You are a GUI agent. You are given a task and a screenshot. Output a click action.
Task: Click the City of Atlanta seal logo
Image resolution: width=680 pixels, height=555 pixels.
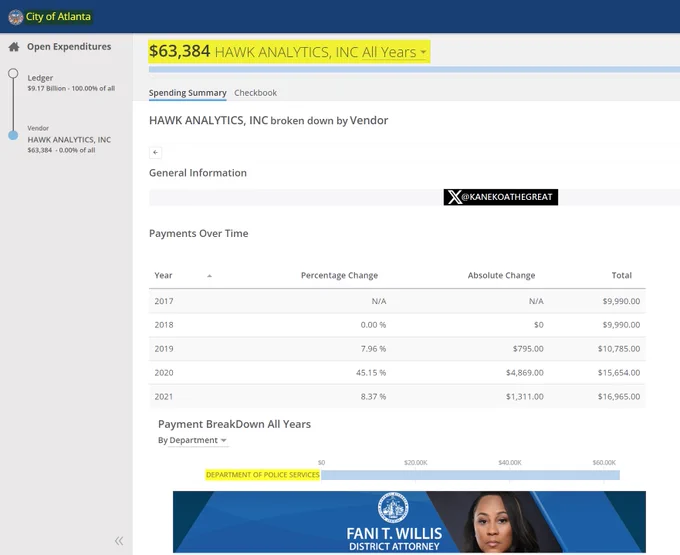(16, 17)
